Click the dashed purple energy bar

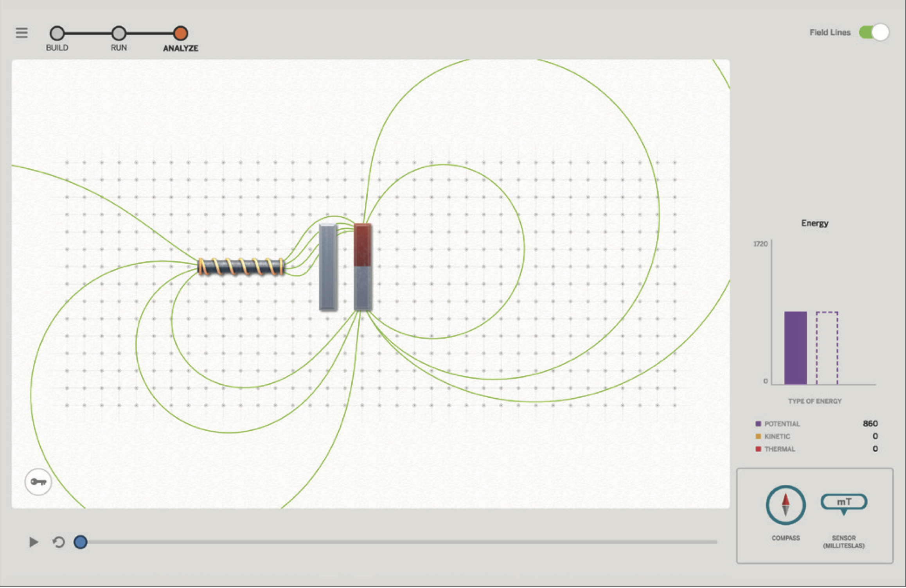coord(827,348)
